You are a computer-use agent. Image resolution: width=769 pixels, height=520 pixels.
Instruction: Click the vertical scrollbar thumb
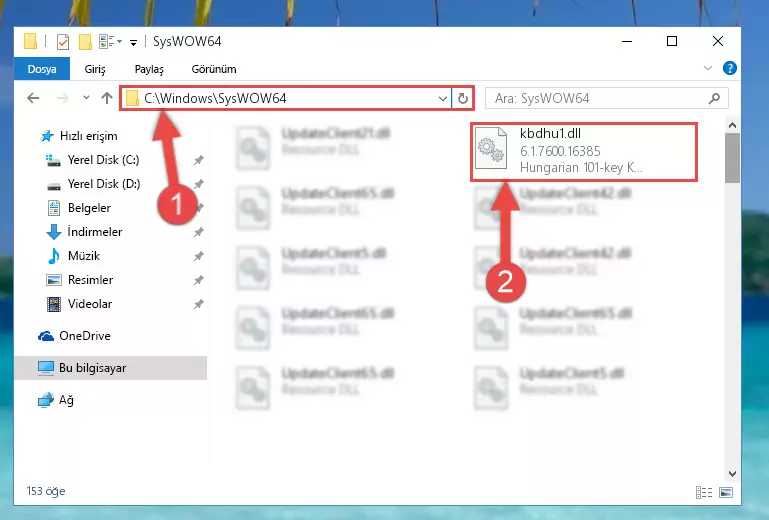tap(732, 157)
